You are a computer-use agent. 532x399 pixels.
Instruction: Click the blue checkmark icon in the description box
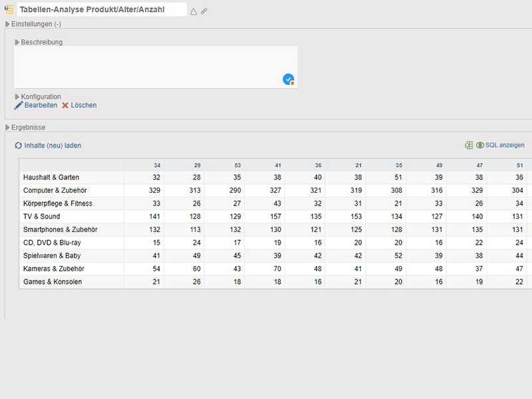[x=289, y=79]
